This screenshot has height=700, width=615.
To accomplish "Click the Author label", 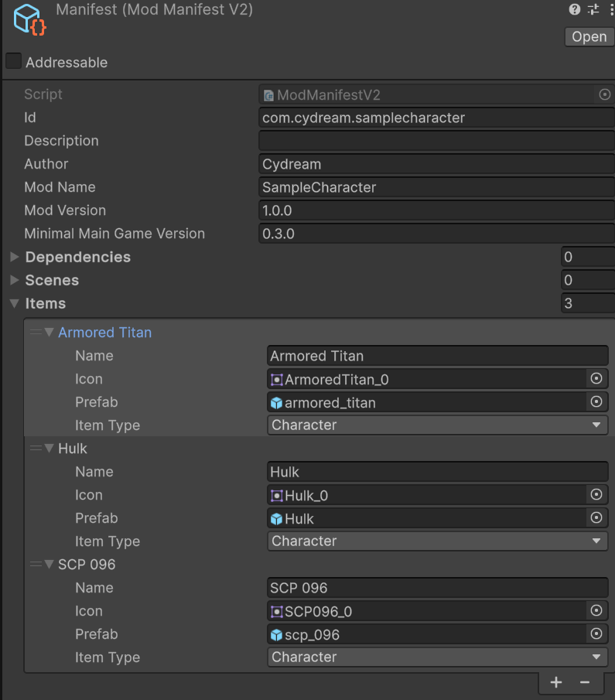I will [x=46, y=164].
